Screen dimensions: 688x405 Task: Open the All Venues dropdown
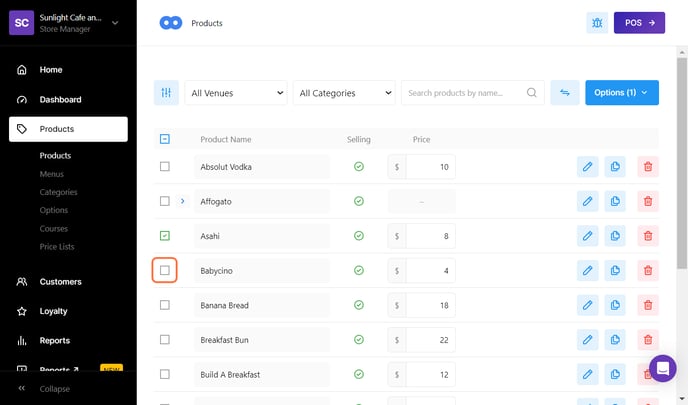point(235,93)
